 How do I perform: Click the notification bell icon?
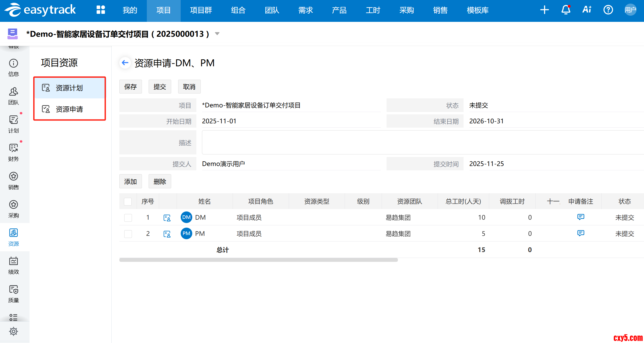[x=566, y=10]
